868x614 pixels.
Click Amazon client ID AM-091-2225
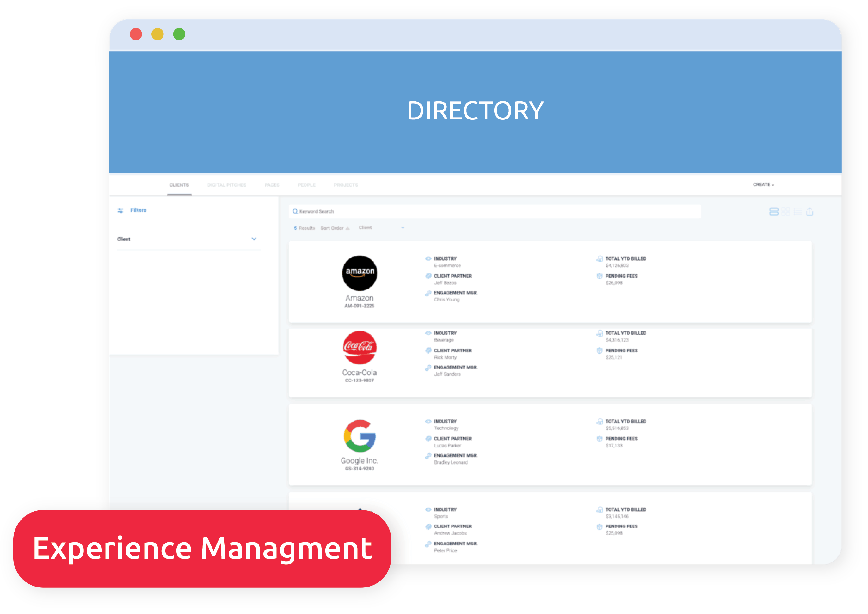(359, 306)
